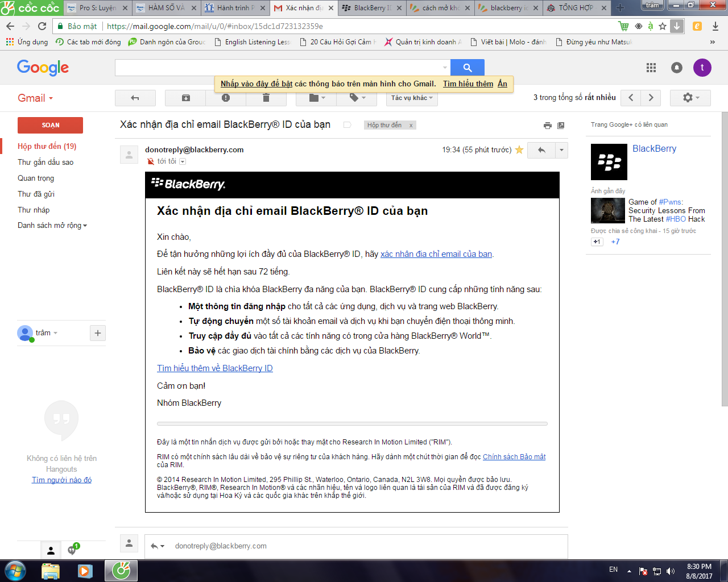Report spam using the exclamation icon

pos(226,98)
